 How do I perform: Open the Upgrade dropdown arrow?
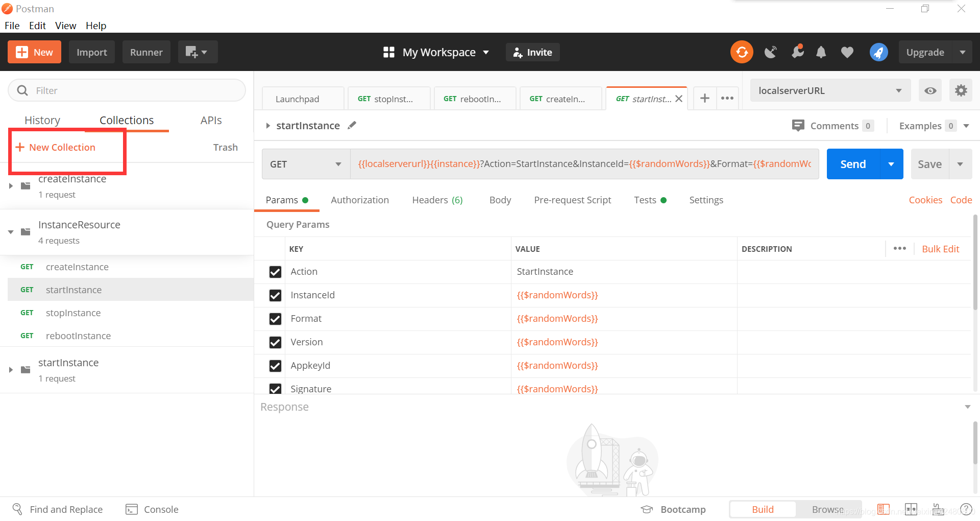[963, 52]
